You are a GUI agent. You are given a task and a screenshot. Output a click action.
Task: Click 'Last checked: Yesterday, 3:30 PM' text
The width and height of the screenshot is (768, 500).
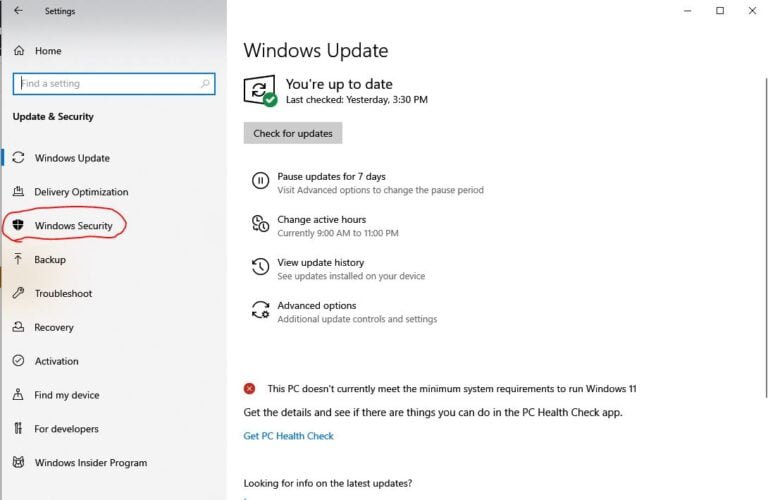(357, 100)
